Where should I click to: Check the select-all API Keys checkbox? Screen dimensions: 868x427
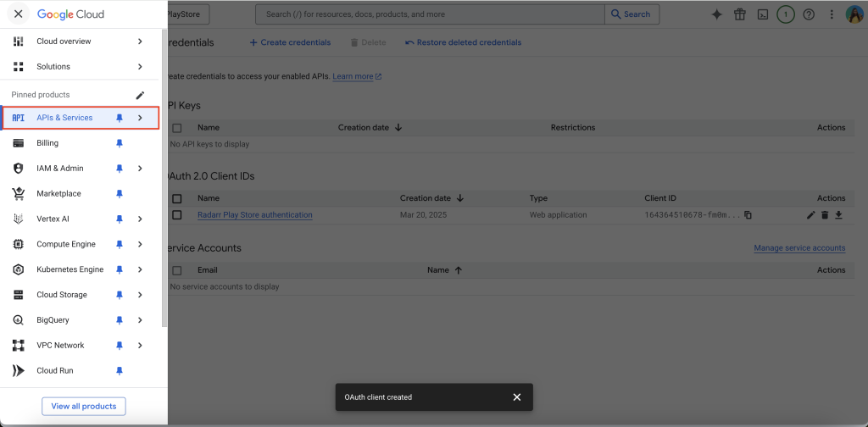pos(177,128)
